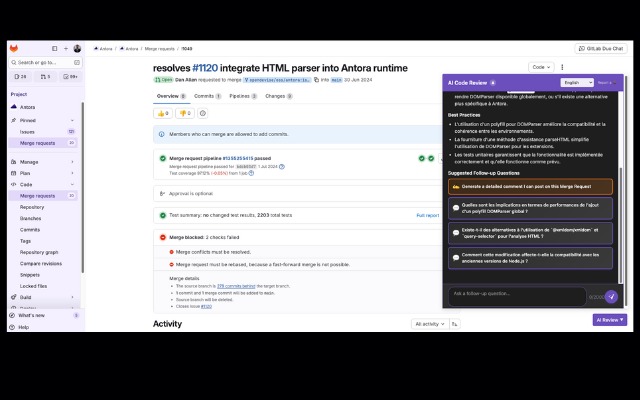Expand the Build section
The image size is (640, 400).
[43, 297]
